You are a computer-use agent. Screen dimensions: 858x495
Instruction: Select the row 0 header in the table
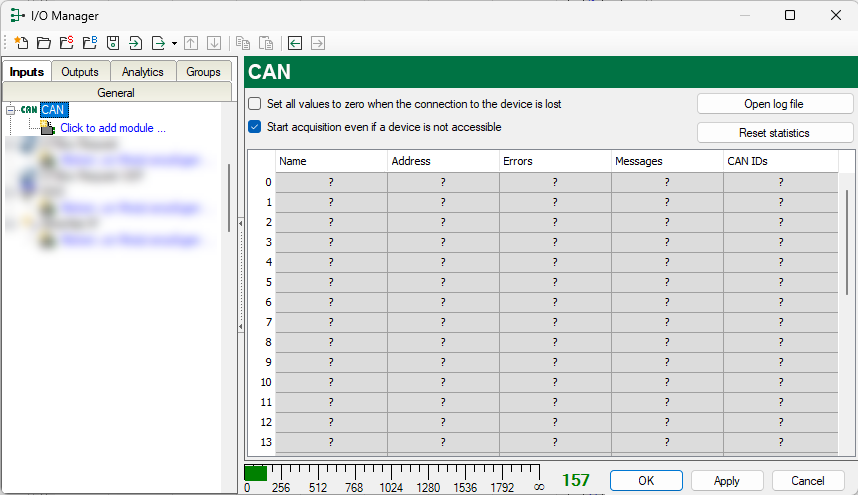262,182
